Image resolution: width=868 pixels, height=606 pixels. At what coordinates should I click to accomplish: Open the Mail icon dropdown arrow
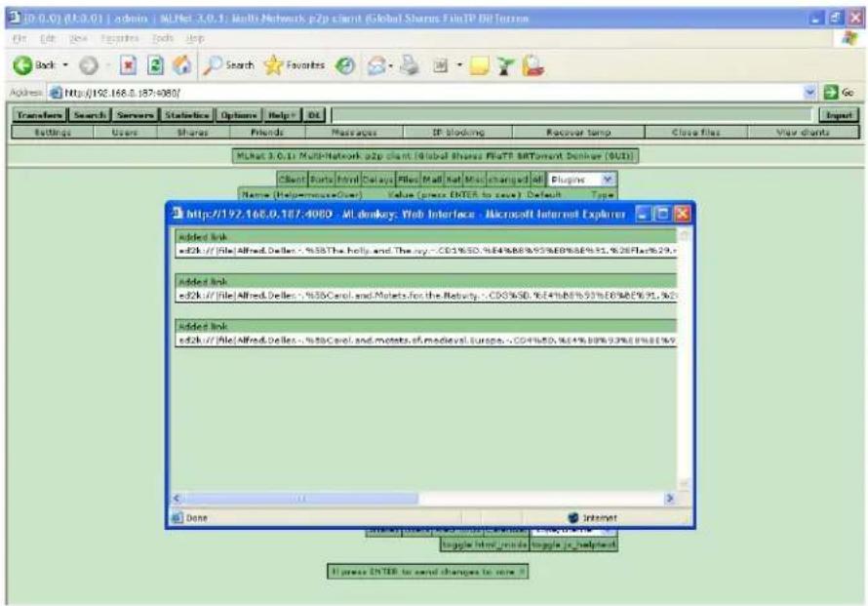coord(391,66)
